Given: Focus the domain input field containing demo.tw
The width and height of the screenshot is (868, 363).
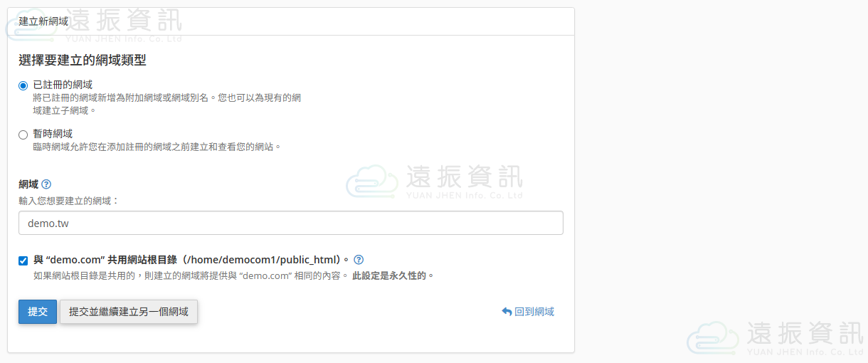Looking at the screenshot, I should tap(290, 223).
